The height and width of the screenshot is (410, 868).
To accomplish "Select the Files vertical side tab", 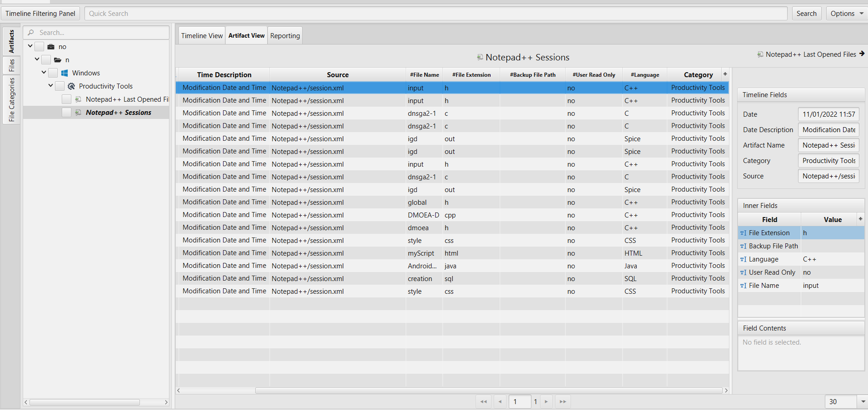I will click(11, 65).
